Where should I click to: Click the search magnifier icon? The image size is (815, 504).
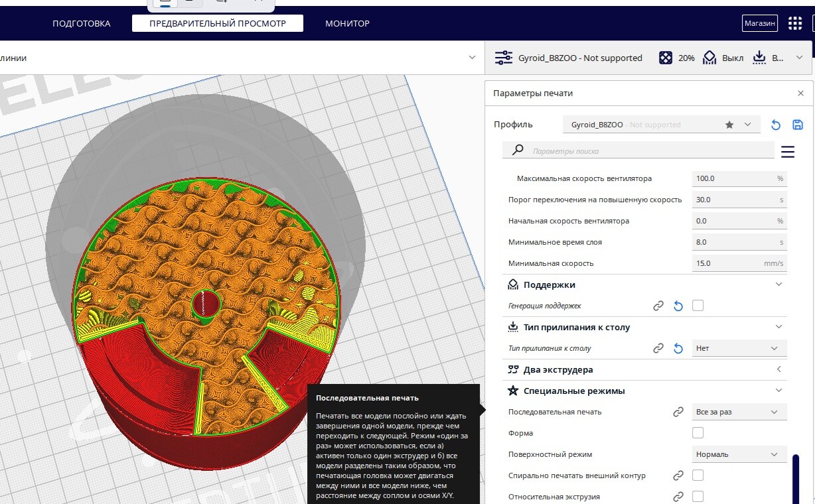coord(518,151)
